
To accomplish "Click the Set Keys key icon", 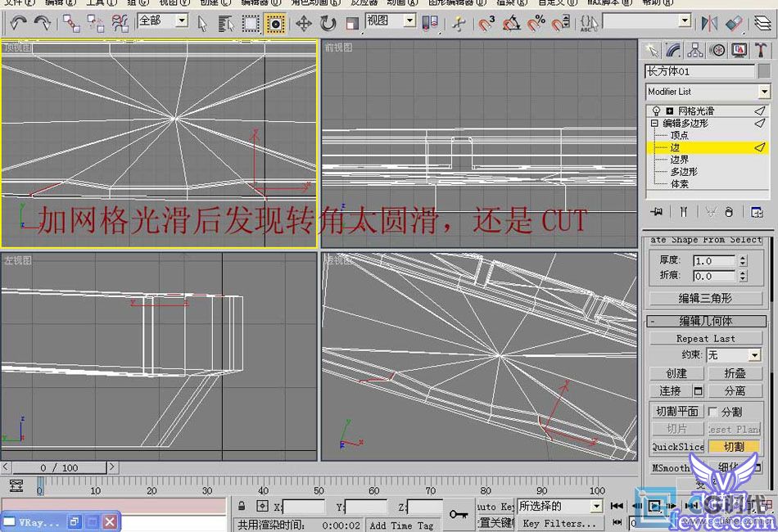I will (459, 514).
